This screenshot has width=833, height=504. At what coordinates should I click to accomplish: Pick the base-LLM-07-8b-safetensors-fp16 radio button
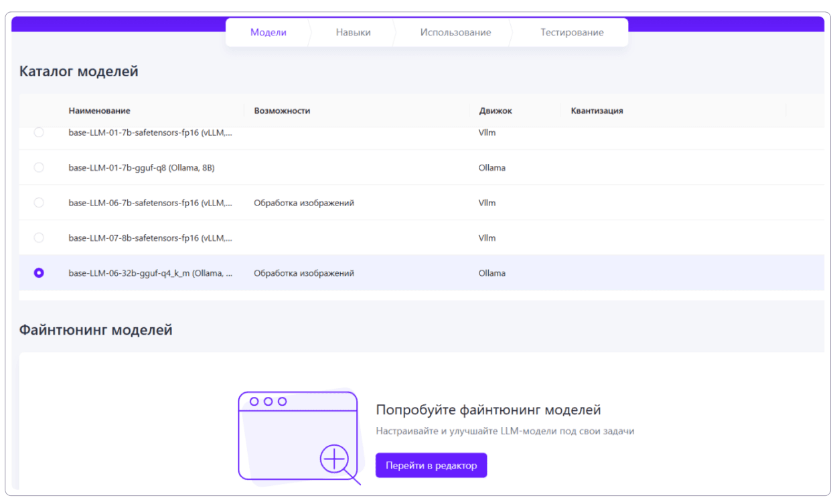click(x=39, y=238)
